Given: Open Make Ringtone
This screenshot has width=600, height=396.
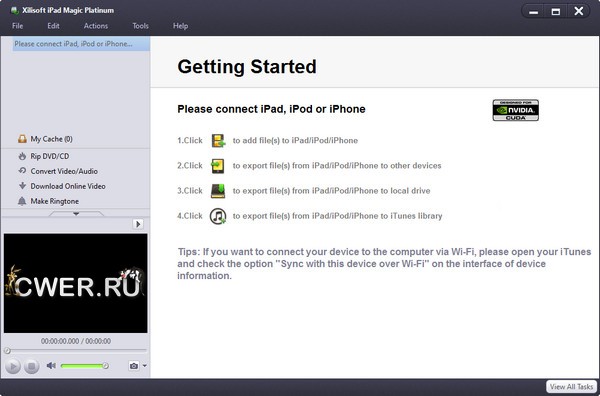Looking at the screenshot, I should [x=54, y=201].
